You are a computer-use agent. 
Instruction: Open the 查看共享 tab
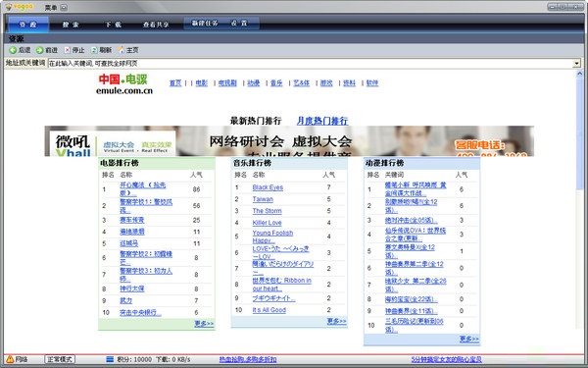[156, 25]
